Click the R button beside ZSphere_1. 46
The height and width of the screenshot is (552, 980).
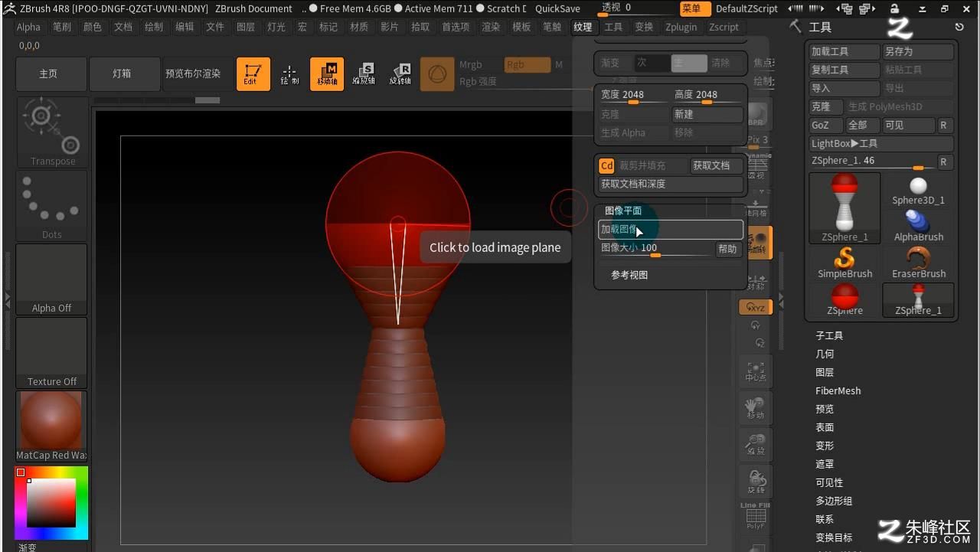[x=943, y=162]
